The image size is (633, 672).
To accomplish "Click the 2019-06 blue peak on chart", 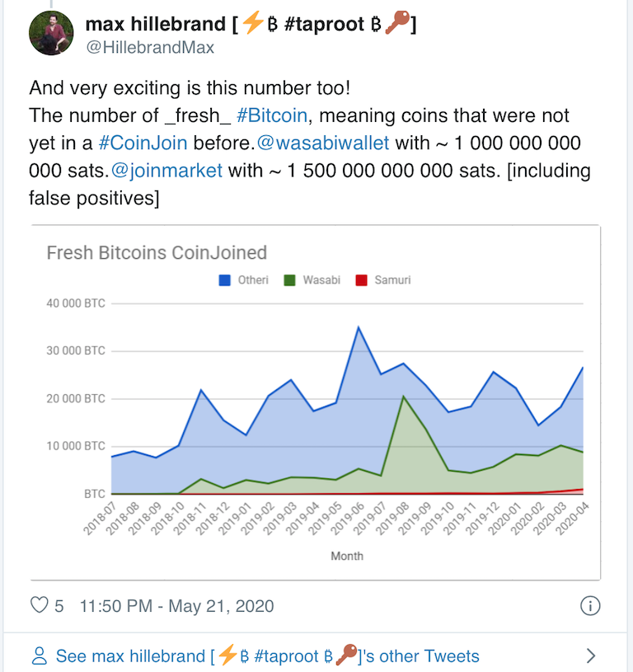I will click(x=359, y=327).
